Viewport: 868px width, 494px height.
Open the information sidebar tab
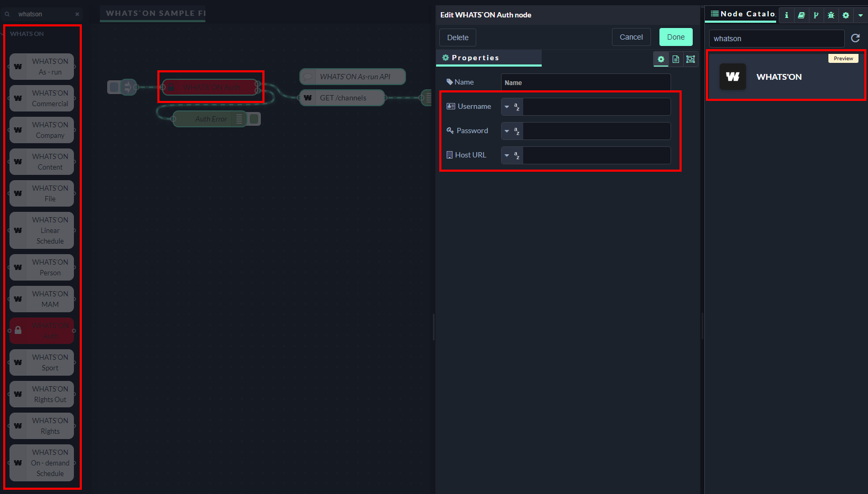point(786,15)
